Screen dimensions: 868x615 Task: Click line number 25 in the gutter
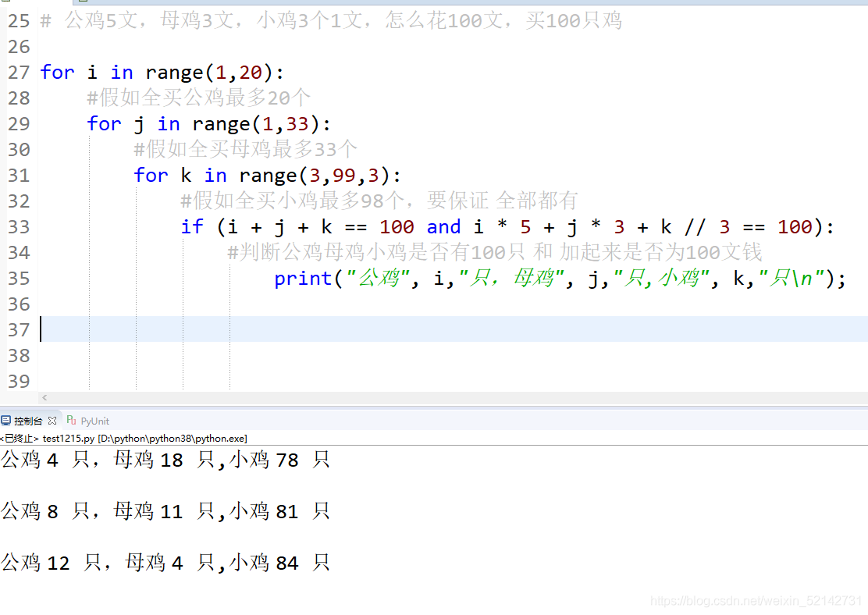point(19,21)
